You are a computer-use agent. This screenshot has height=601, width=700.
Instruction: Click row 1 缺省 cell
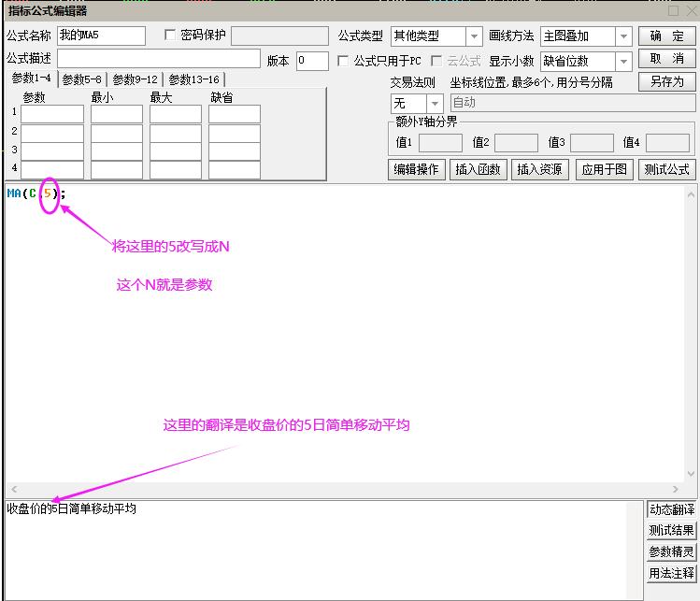(x=235, y=114)
